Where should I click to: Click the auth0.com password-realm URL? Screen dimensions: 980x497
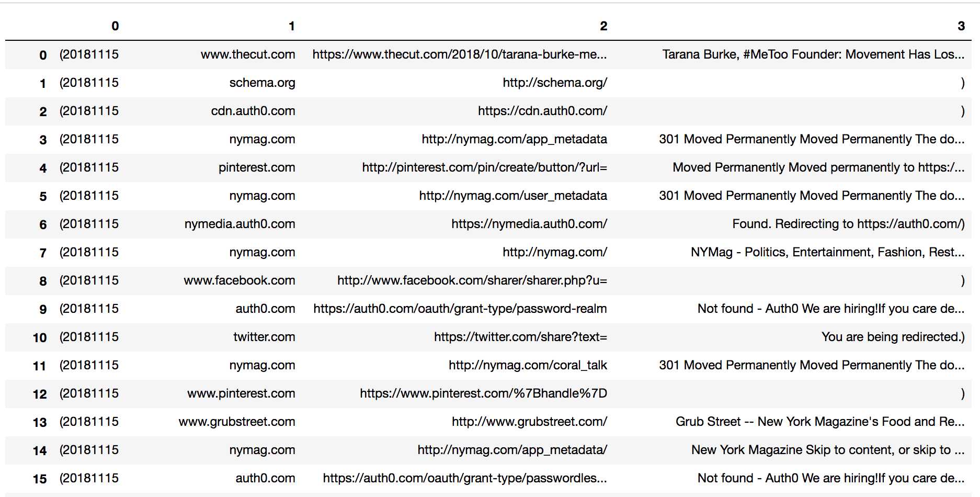coord(460,309)
